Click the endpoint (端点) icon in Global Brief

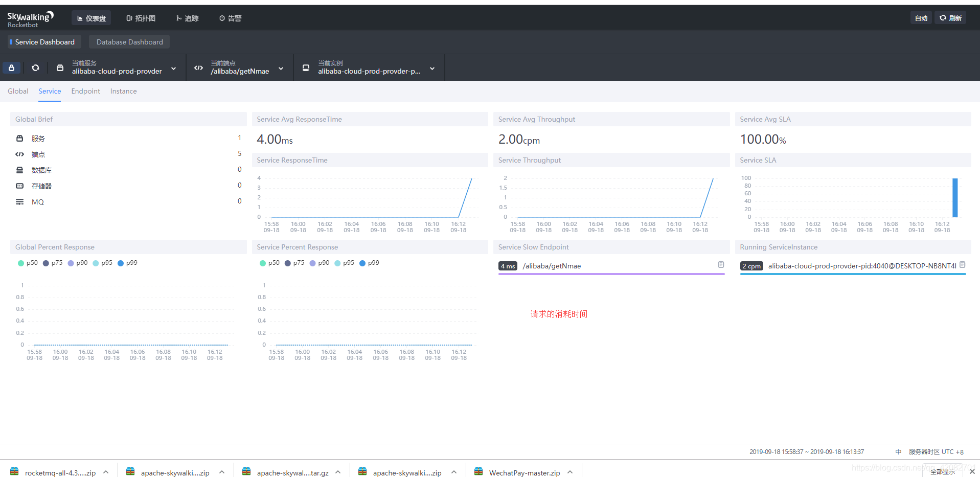19,154
